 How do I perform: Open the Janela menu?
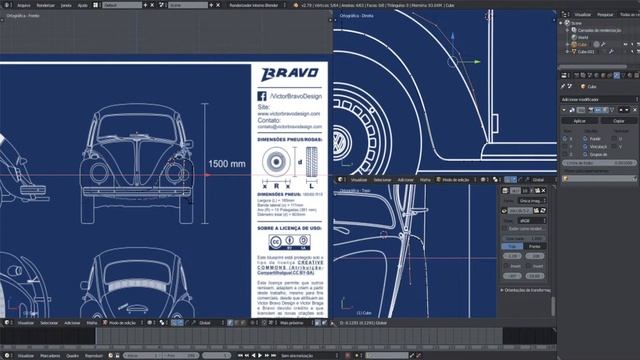pyautogui.click(x=66, y=5)
